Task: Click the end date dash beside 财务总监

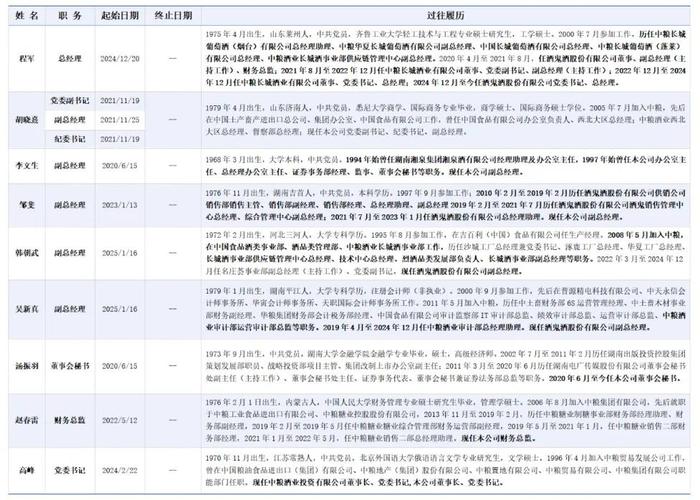Action: 173,420
